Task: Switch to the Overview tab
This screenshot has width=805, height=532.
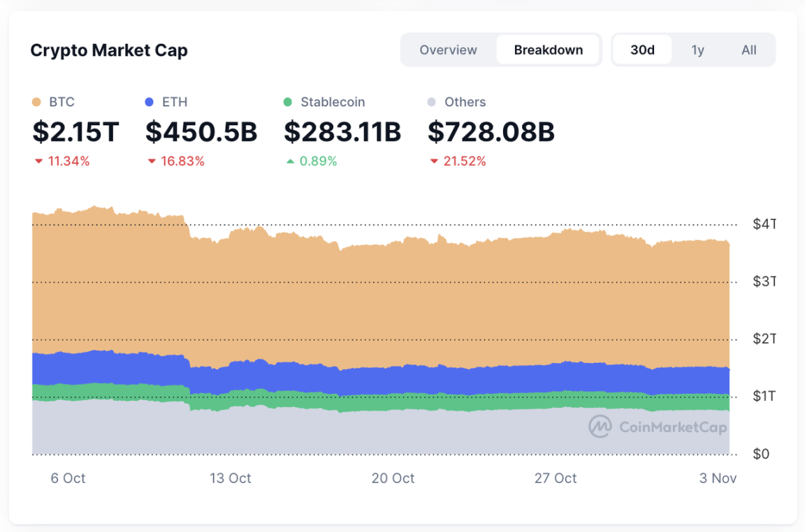Action: point(448,50)
